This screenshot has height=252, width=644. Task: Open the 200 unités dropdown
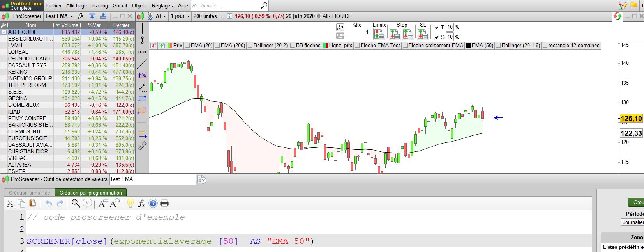point(208,16)
